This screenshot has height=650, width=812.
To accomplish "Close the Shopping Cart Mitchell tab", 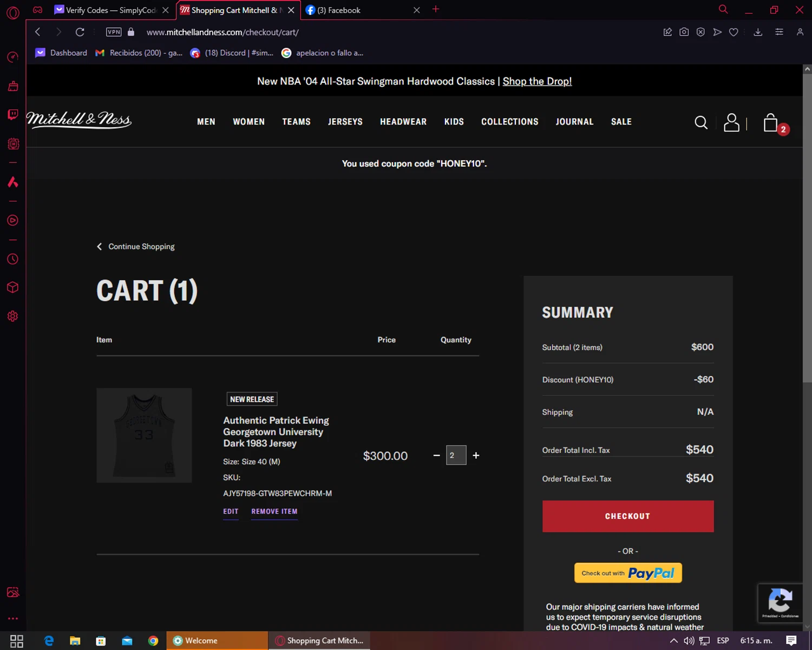I will click(291, 10).
